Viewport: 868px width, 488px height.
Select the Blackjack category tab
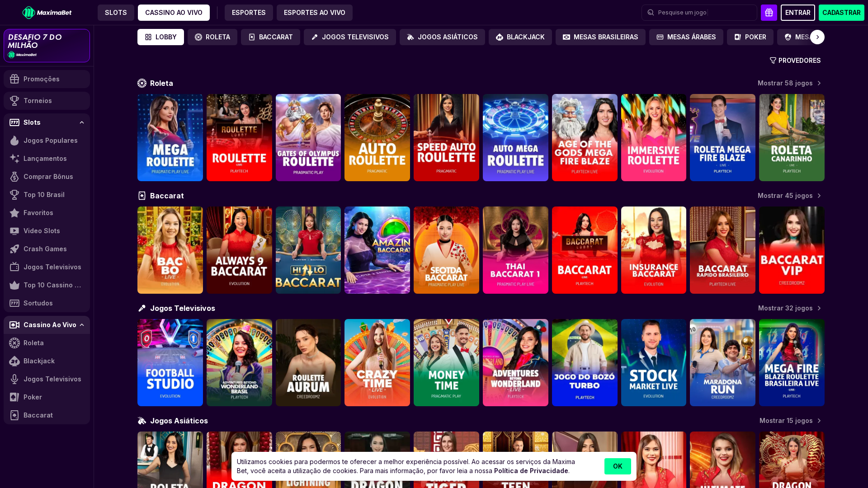tap(520, 37)
